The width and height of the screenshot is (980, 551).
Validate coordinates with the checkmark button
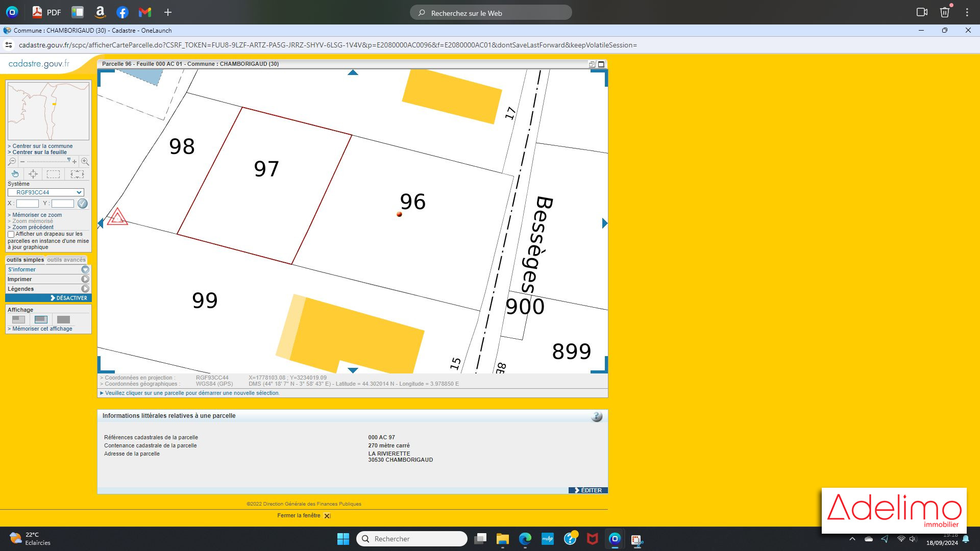pos(82,204)
